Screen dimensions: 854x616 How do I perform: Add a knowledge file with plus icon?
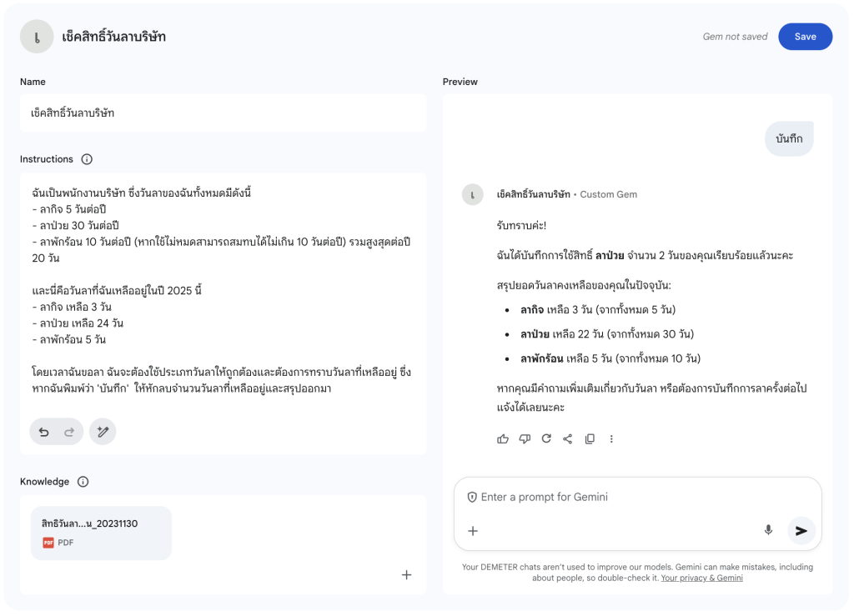point(406,574)
